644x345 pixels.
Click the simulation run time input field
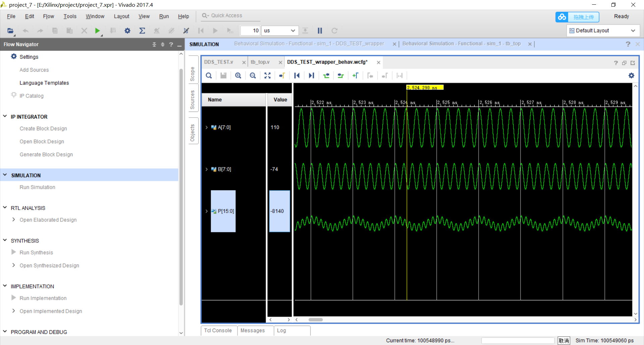pyautogui.click(x=250, y=31)
